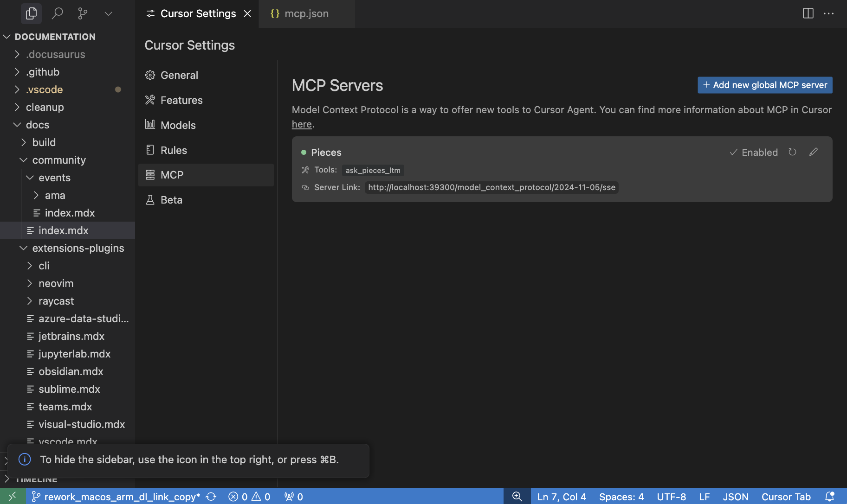Collapse the docs folder
The image size is (847, 504).
67,125
